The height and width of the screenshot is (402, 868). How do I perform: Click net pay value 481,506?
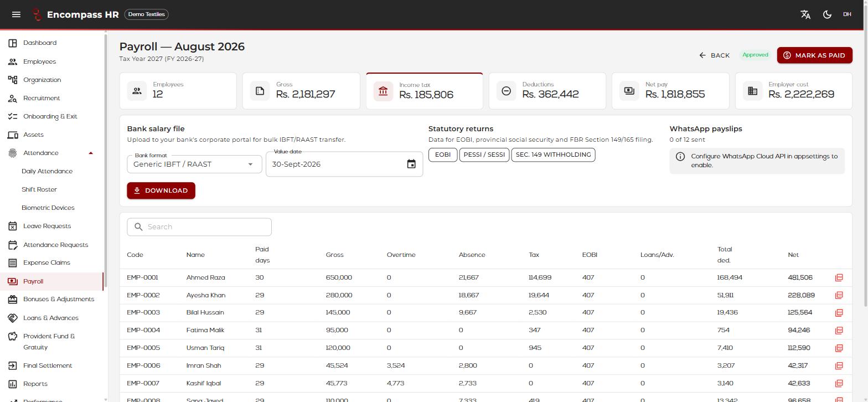800,277
